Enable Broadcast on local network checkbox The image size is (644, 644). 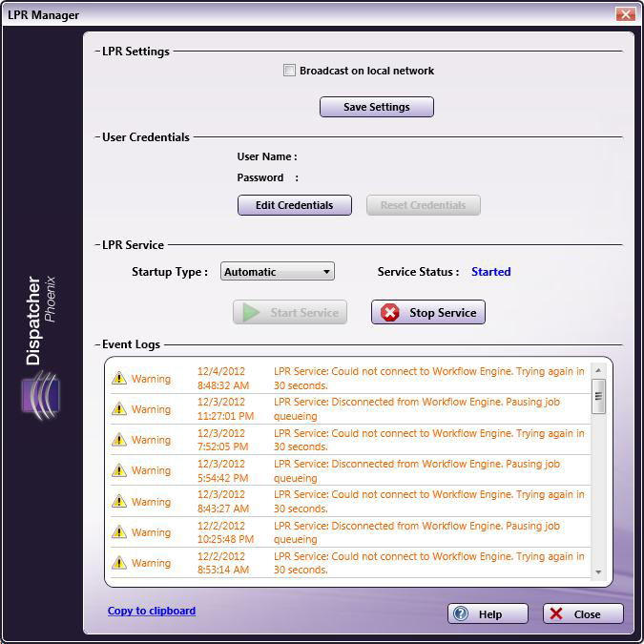click(289, 71)
